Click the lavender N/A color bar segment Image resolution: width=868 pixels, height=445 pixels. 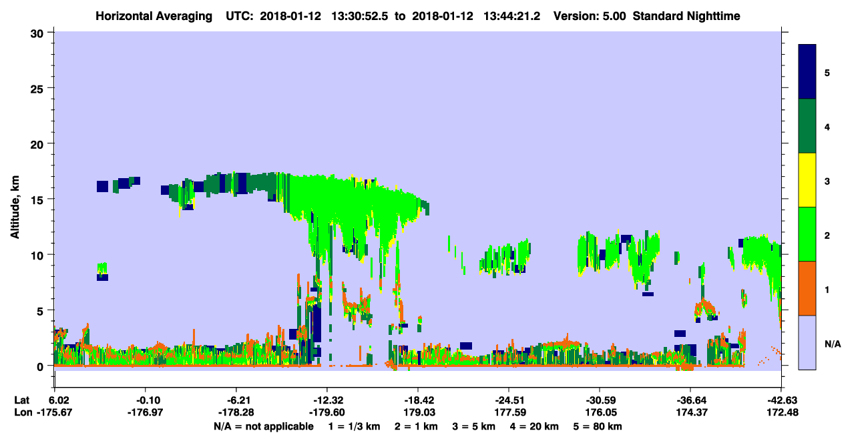807,342
